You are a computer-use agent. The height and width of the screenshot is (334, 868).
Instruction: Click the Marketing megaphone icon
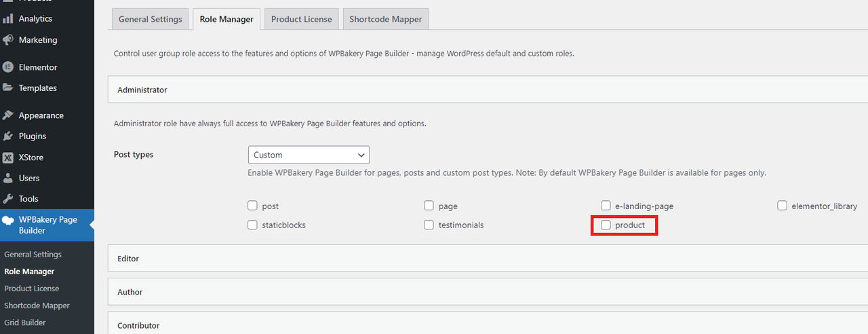[x=8, y=40]
